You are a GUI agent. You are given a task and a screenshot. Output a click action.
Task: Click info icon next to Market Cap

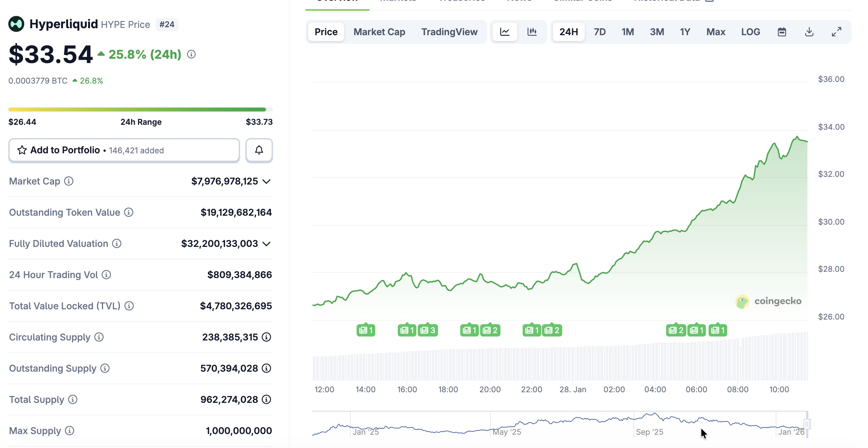coord(69,181)
